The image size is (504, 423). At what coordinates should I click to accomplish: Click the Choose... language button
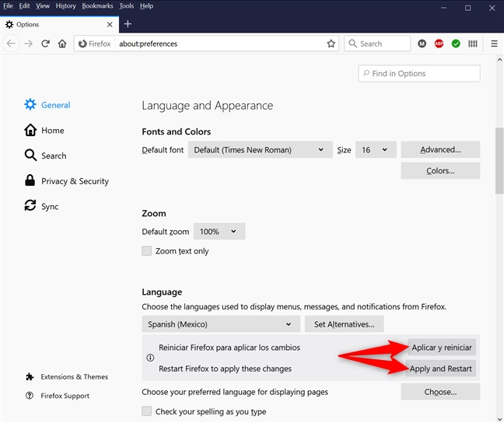click(x=440, y=392)
